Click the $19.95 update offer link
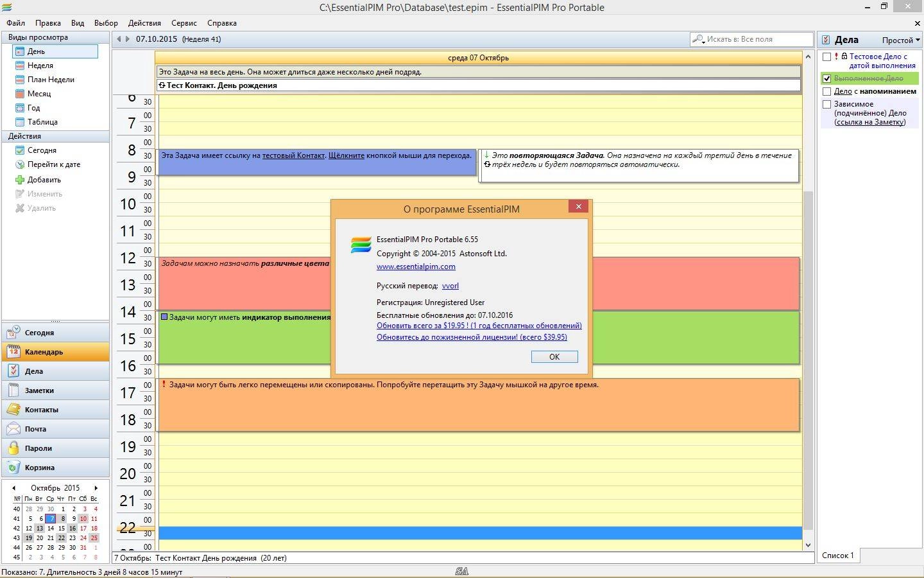The height and width of the screenshot is (578, 924). tap(479, 326)
